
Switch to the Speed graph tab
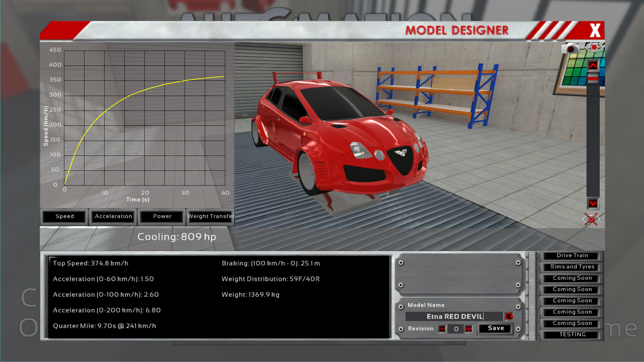(x=64, y=217)
